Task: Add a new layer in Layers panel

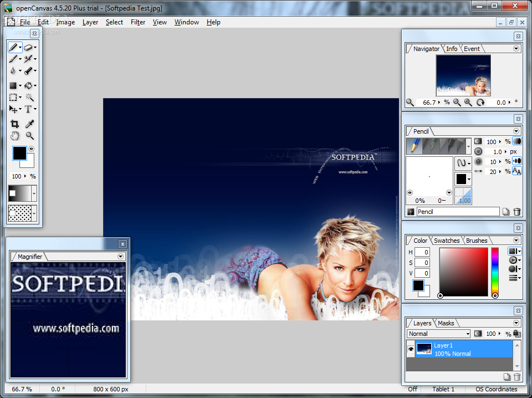Action: coord(507,376)
